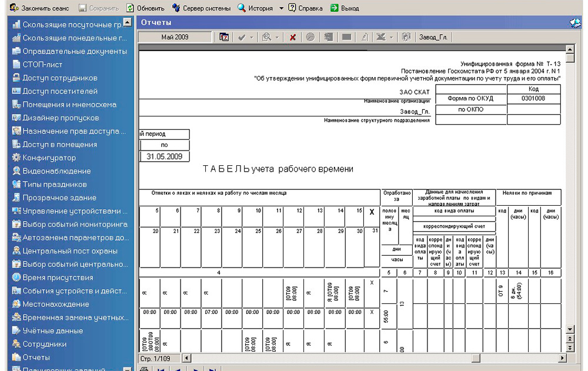588x371 pixels.
Task: Click the Май 2009 period field
Action: point(175,37)
